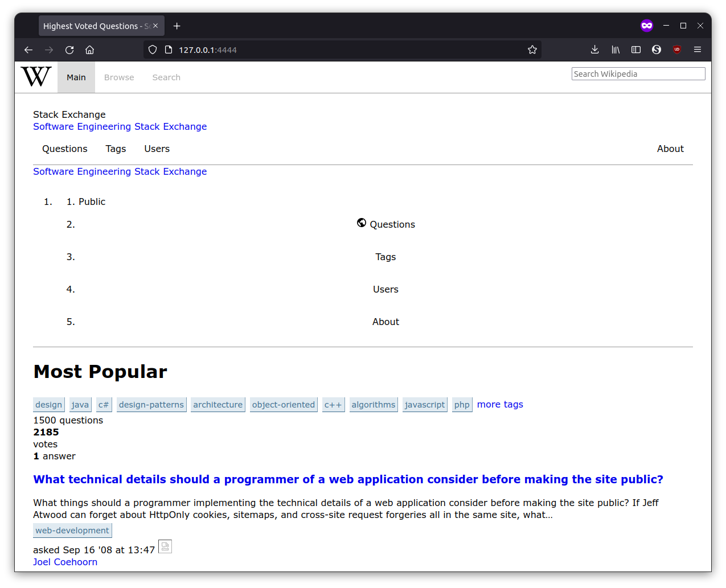Viewport: 726px width, 588px height.
Task: Switch to the Search tab
Action: 166,77
